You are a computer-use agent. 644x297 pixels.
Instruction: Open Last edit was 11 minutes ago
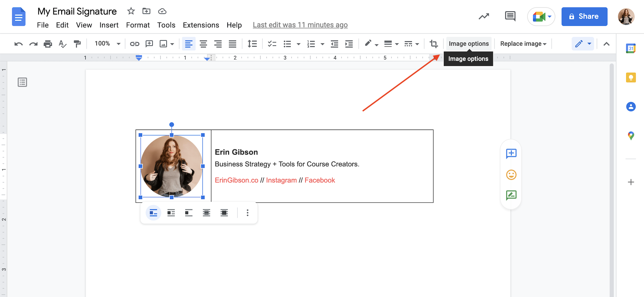pos(300,25)
